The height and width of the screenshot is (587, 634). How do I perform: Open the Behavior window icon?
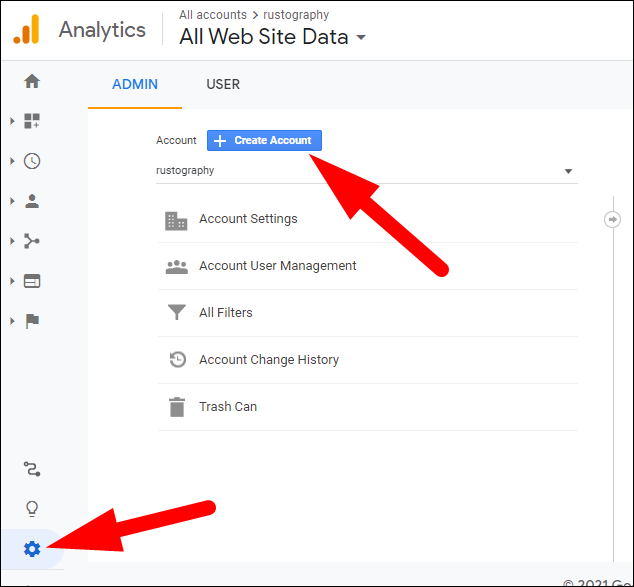[x=32, y=281]
